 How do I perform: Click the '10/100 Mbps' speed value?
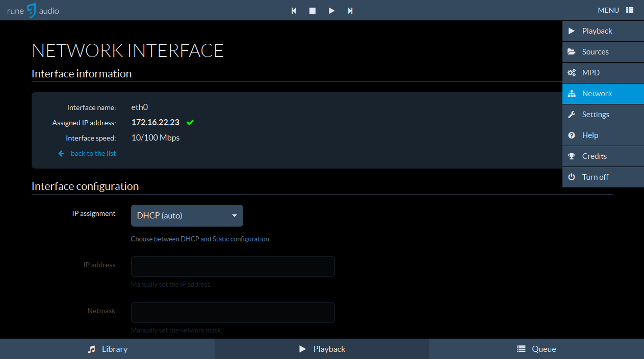pos(156,138)
